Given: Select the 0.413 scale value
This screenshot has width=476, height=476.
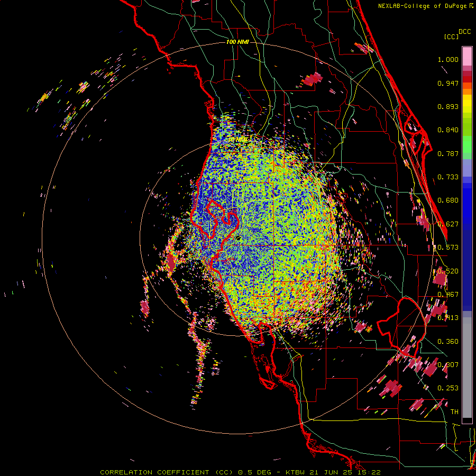Looking at the screenshot, I should (448, 318).
